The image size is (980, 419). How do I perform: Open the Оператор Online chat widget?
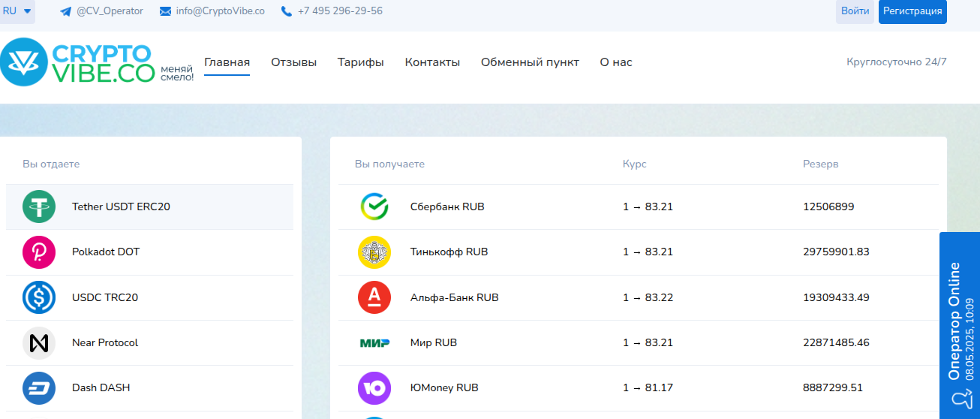[960, 324]
